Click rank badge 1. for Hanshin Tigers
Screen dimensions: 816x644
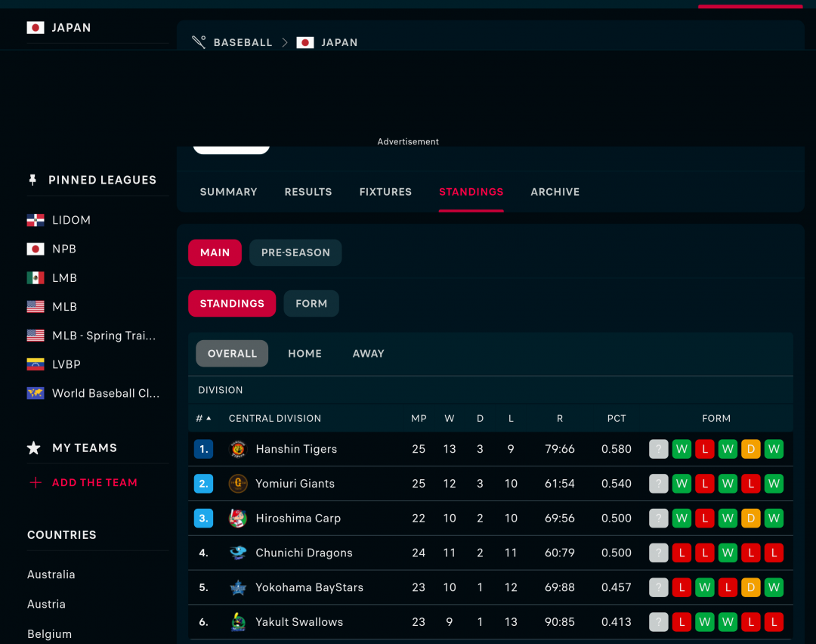point(203,449)
